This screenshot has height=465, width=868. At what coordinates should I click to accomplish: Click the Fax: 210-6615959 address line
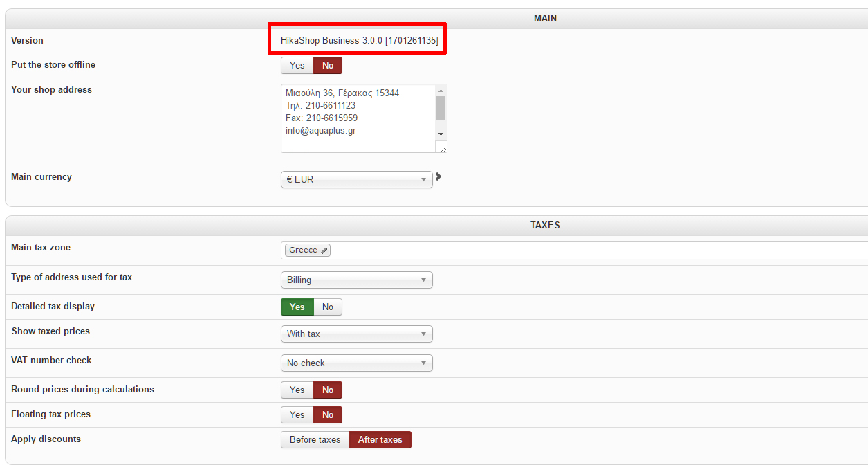tap(322, 118)
